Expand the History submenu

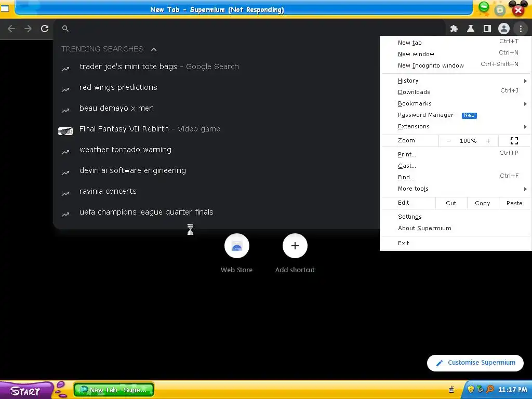(456, 81)
